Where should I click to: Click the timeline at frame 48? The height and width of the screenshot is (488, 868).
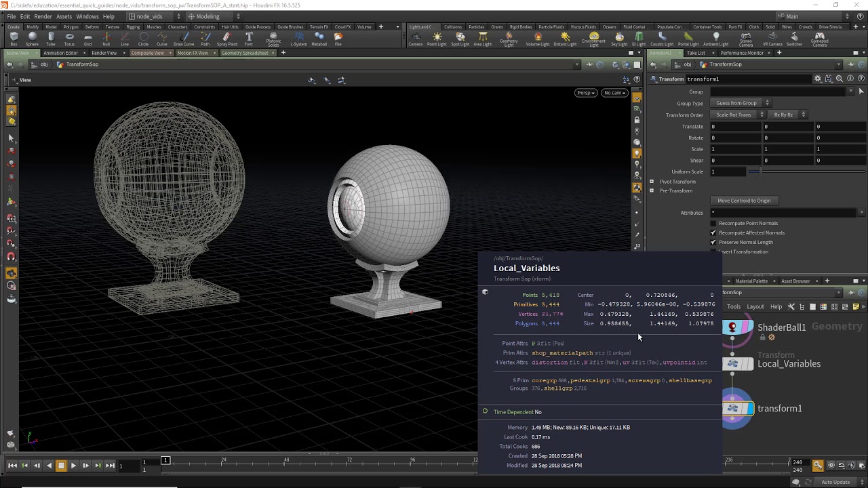click(x=286, y=463)
